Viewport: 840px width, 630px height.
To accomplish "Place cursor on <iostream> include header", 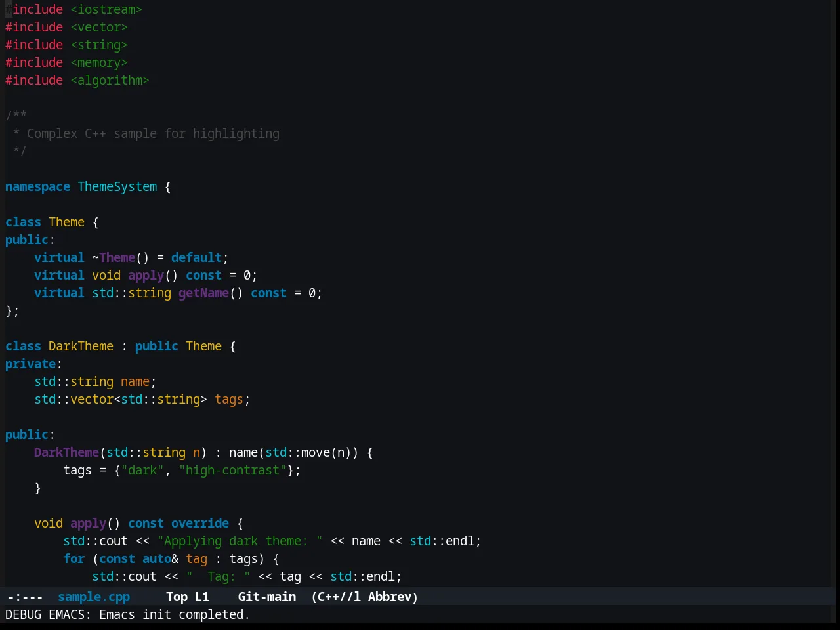I will pos(106,9).
